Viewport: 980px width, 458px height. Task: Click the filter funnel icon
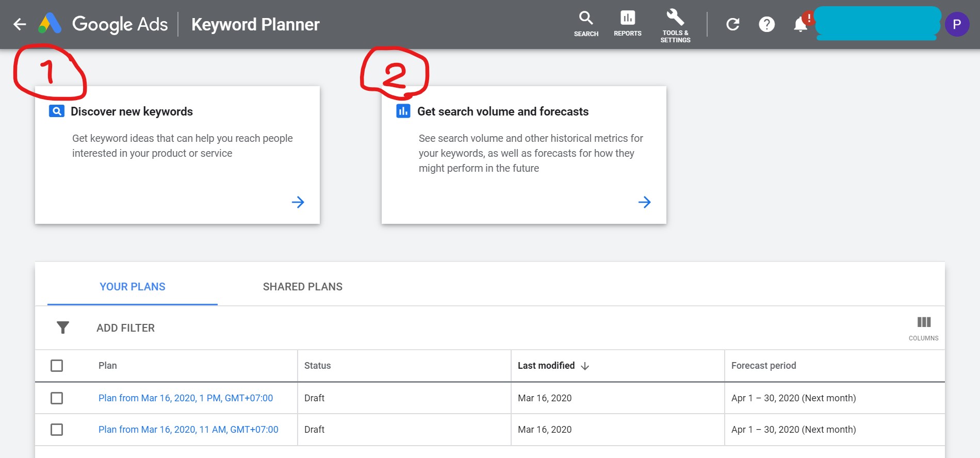click(63, 328)
